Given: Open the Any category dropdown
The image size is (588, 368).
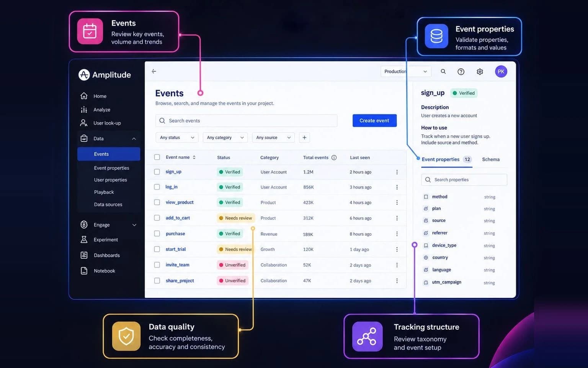Looking at the screenshot, I should (x=225, y=138).
